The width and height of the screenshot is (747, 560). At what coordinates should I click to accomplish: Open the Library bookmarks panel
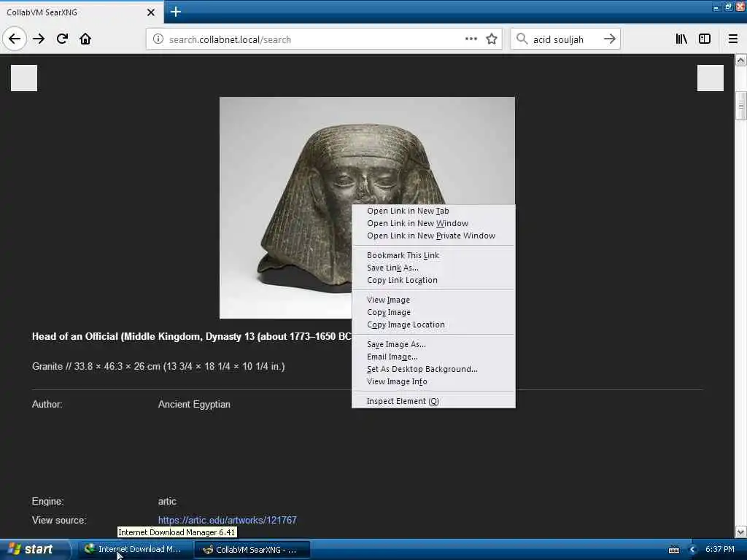tap(681, 39)
